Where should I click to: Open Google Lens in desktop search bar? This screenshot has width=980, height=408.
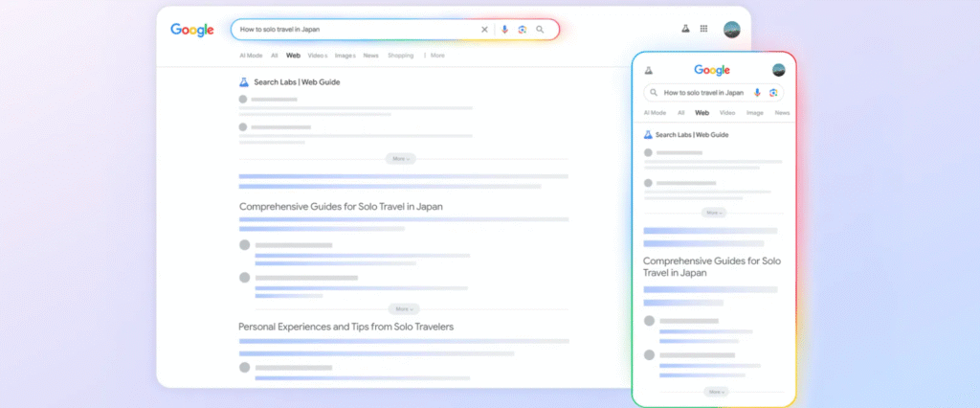pos(522,30)
